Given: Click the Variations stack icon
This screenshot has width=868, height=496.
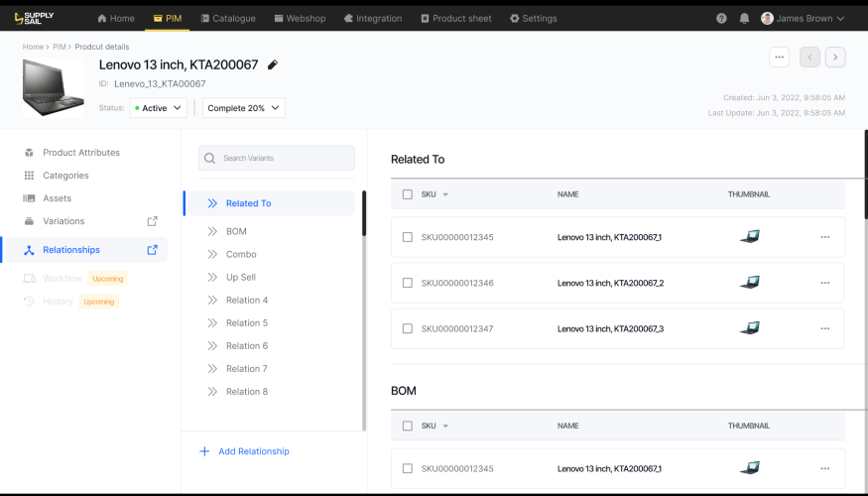Looking at the screenshot, I should pyautogui.click(x=30, y=221).
